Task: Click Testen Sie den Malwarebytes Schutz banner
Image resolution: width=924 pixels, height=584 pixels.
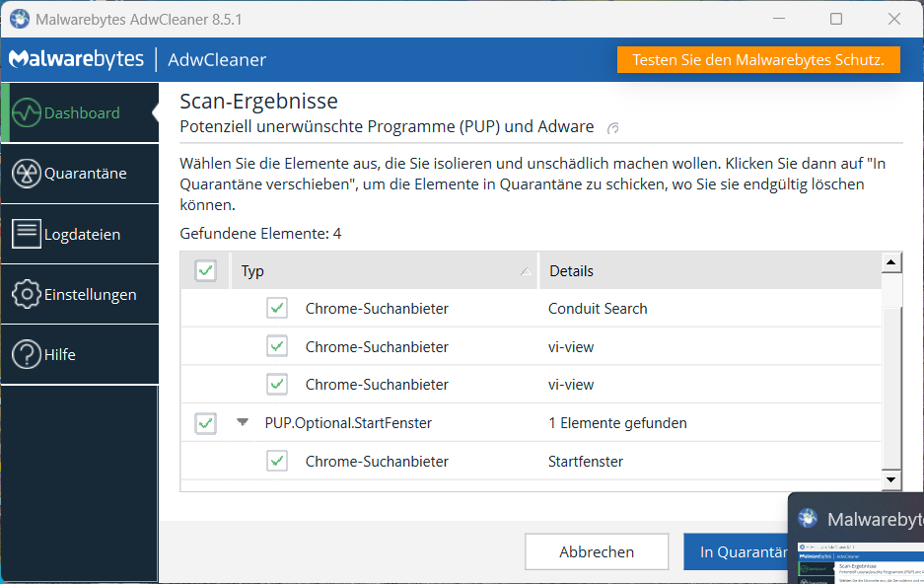Action: (758, 59)
